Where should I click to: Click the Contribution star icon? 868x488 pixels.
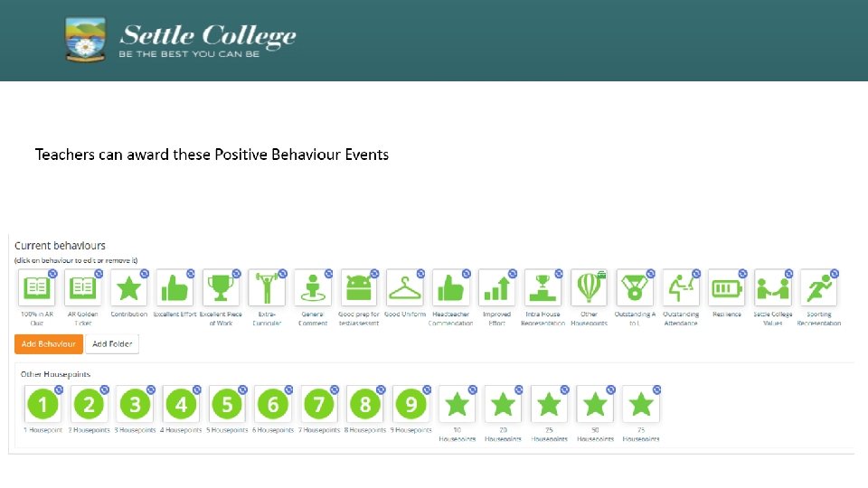(x=129, y=288)
